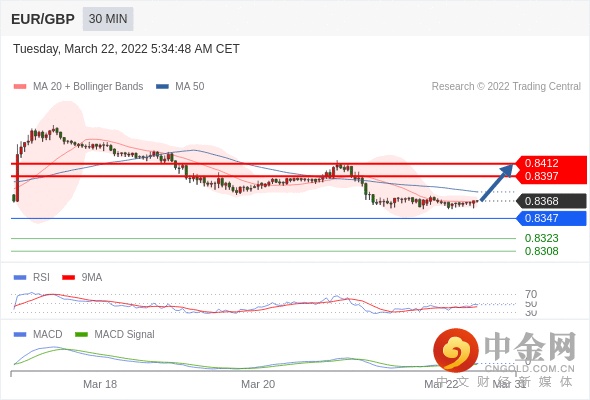Click the MACD legend blue swatch

coord(20,335)
